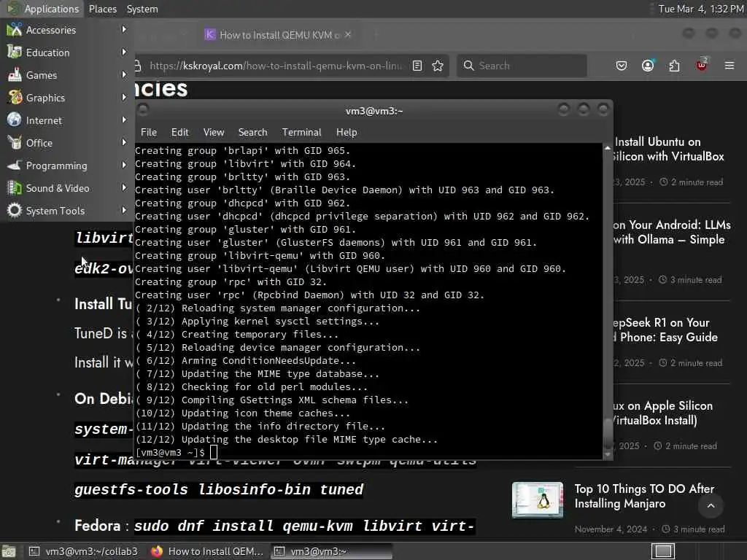
Task: Switch to vm3@vm3:~/collab3 taskbar window
Action: (84, 551)
